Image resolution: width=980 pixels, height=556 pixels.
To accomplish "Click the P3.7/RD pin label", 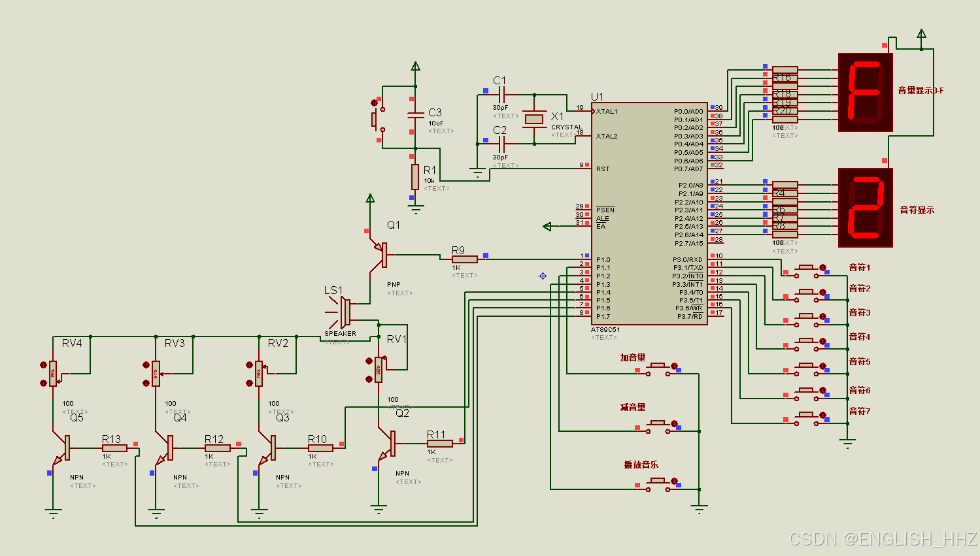I will tap(690, 316).
